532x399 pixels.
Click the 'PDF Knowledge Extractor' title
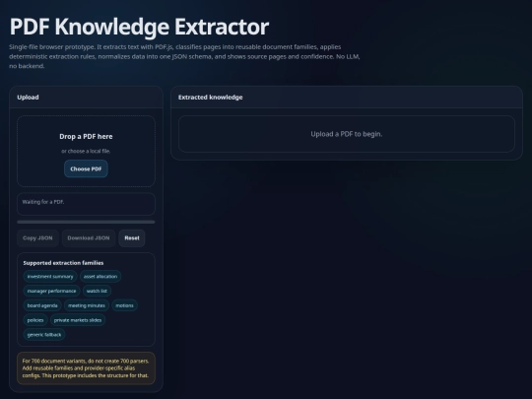click(139, 27)
